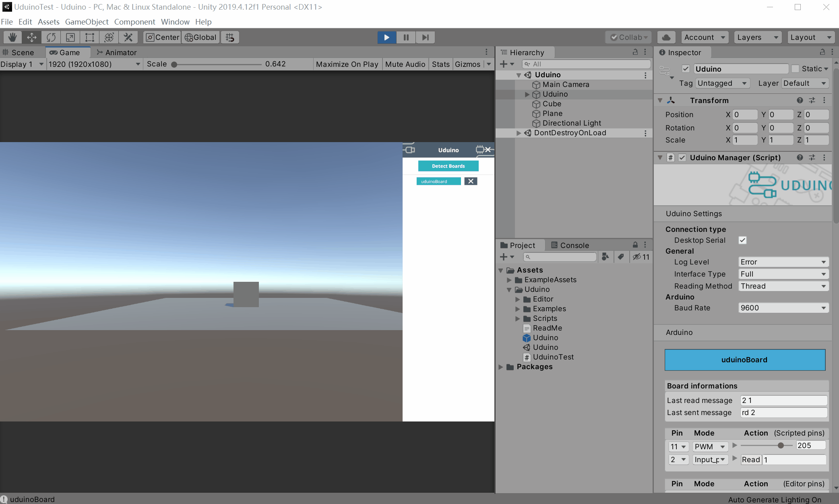The width and height of the screenshot is (839, 504).
Task: Open the Window menu
Action: click(x=175, y=22)
